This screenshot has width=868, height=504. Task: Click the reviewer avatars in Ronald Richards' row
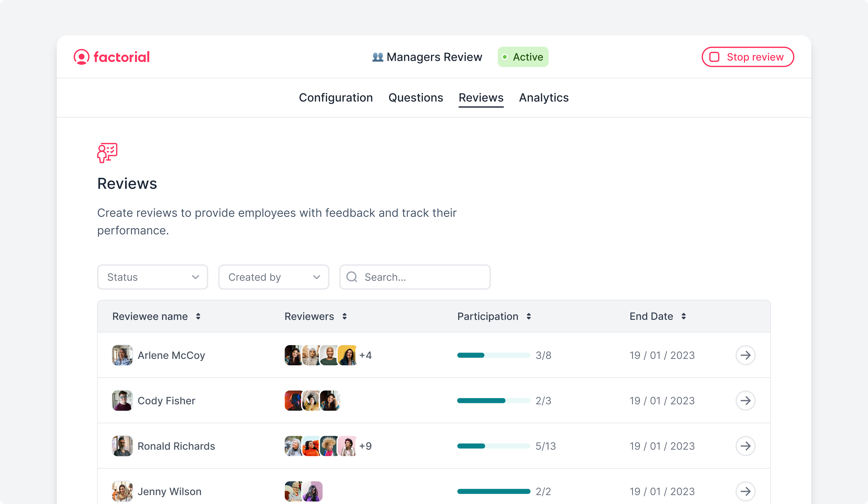tap(321, 446)
